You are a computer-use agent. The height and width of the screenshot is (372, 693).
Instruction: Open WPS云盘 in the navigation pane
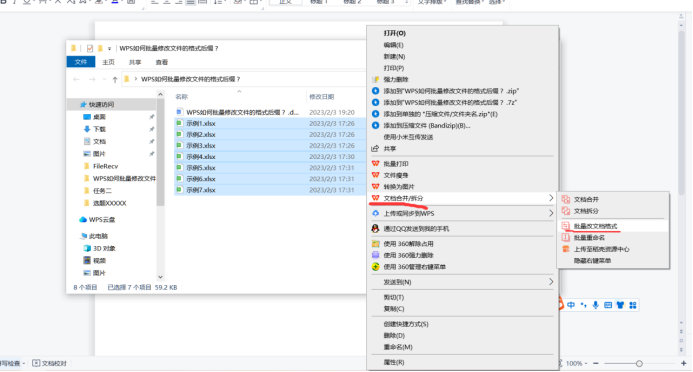click(x=102, y=220)
